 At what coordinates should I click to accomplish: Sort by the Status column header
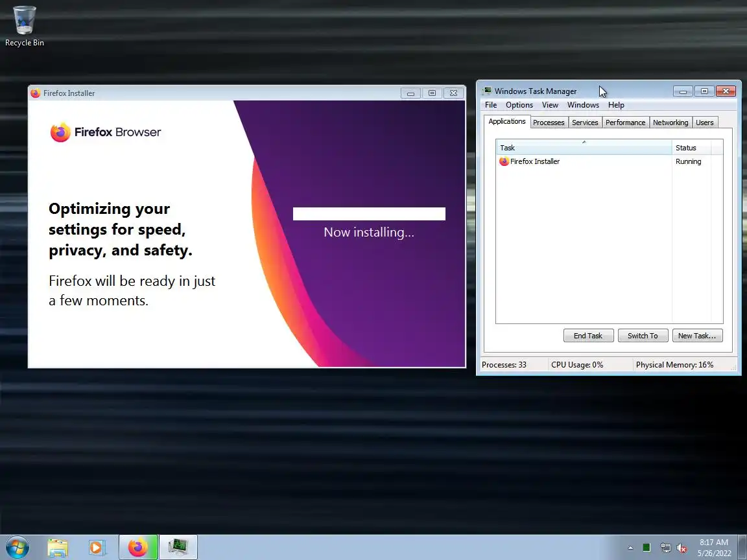(x=692, y=148)
